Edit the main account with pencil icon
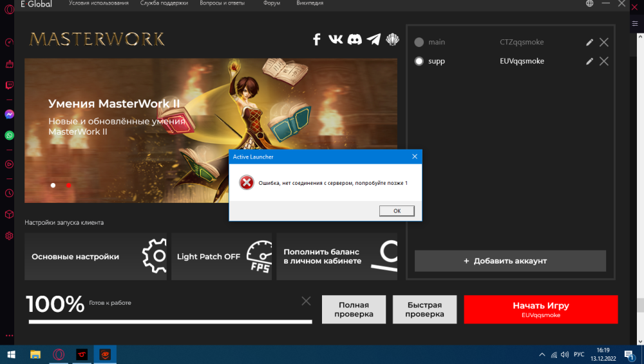644x364 pixels. [x=589, y=43]
